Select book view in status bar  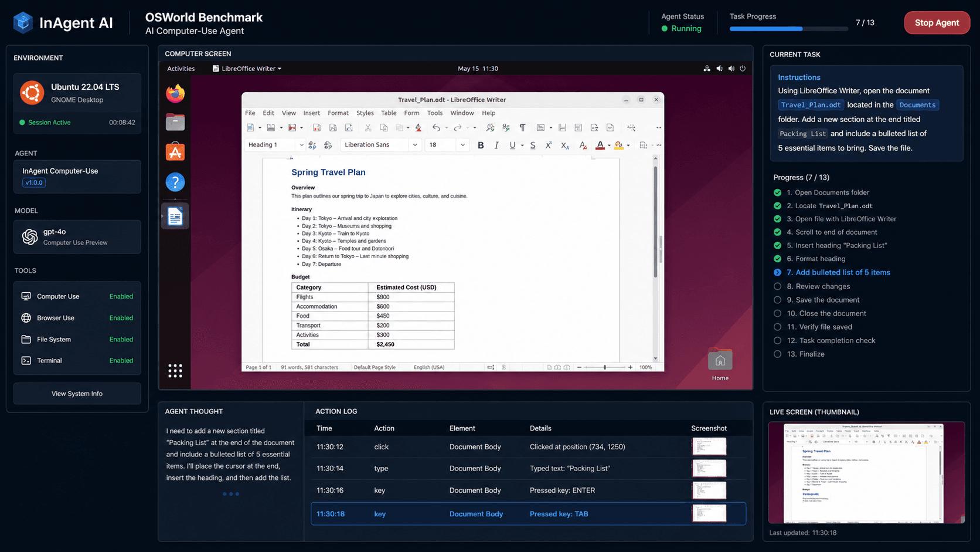[566, 367]
